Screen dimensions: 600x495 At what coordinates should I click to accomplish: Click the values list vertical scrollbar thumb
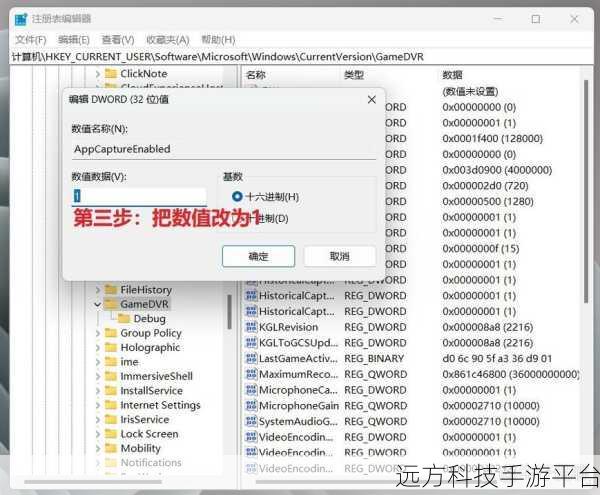coord(586,191)
